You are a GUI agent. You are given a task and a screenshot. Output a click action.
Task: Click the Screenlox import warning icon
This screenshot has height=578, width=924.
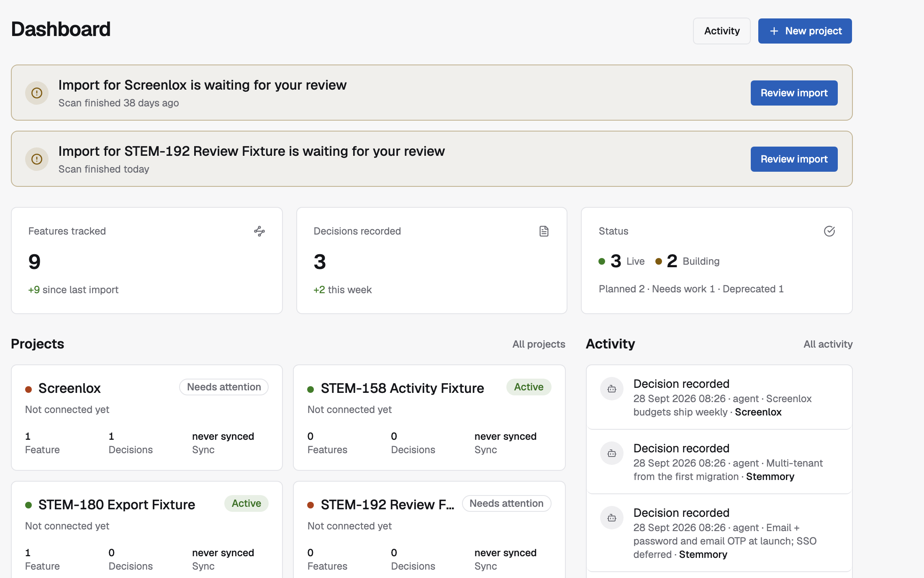(37, 93)
